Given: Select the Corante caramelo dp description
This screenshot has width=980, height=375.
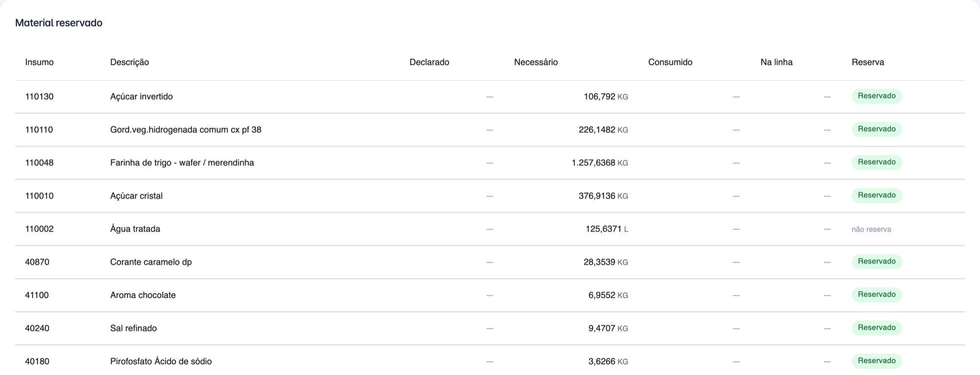Looking at the screenshot, I should [x=151, y=262].
